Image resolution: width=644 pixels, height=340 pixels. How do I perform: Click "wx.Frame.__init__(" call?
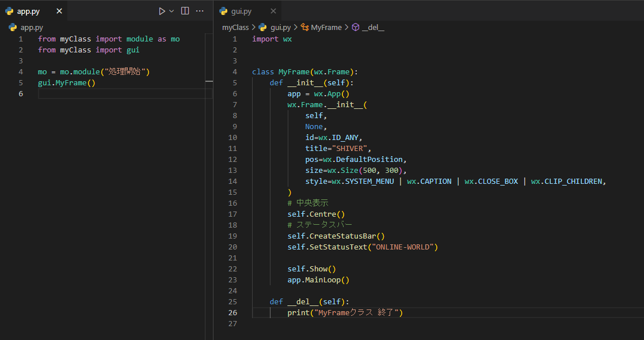[x=327, y=105]
